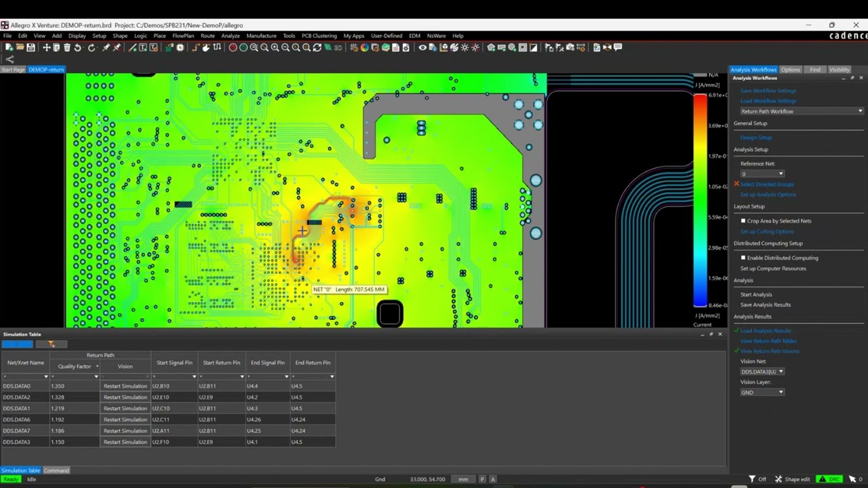Select the Move tool icon
The height and width of the screenshot is (488, 868).
[x=46, y=47]
